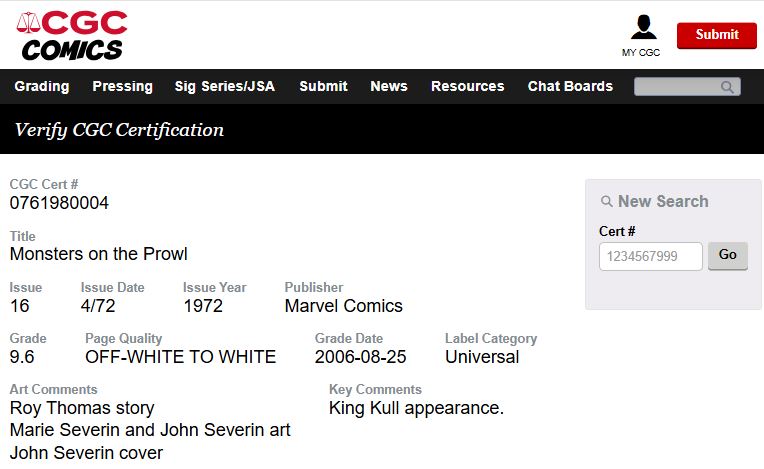This screenshot has width=764, height=469.
Task: Click the Verify CGC Certification heading
Action: click(x=119, y=130)
